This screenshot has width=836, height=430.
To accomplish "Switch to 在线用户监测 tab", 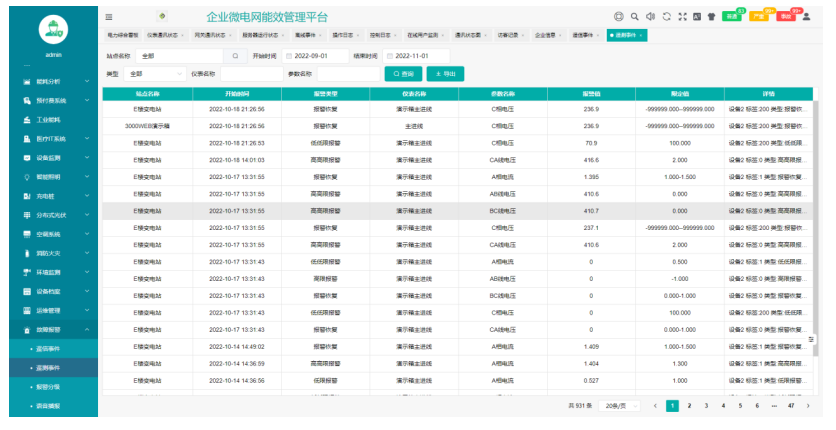I will (425, 35).
